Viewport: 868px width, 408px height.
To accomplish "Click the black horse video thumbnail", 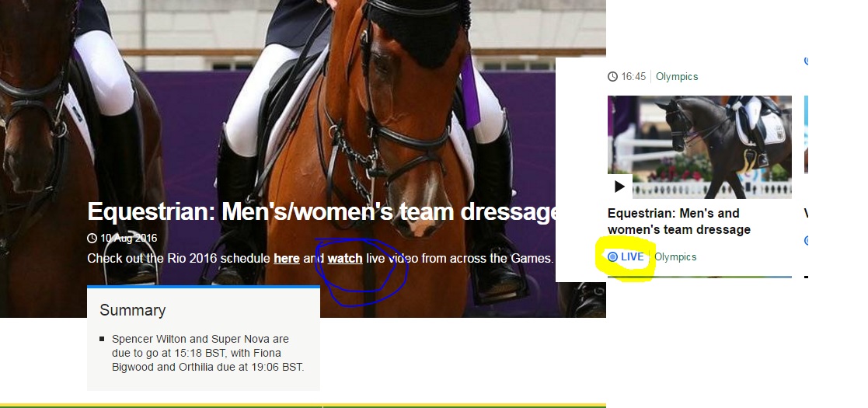I will 699,147.
